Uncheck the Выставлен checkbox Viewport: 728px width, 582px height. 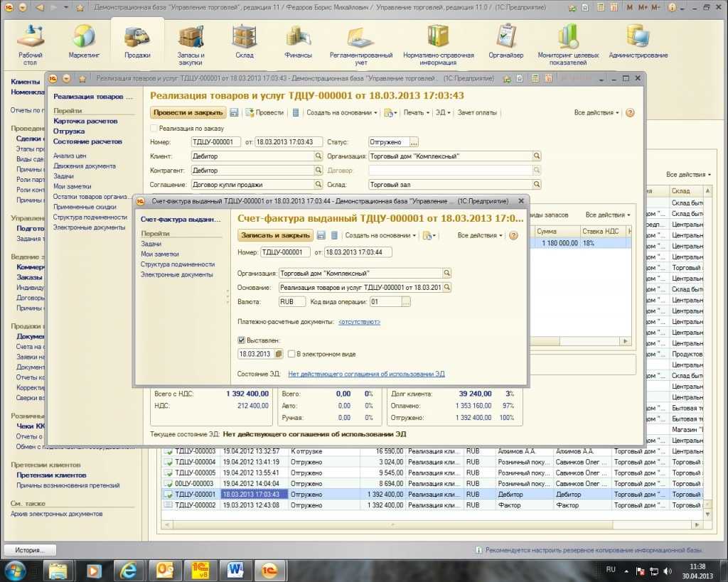coord(242,340)
